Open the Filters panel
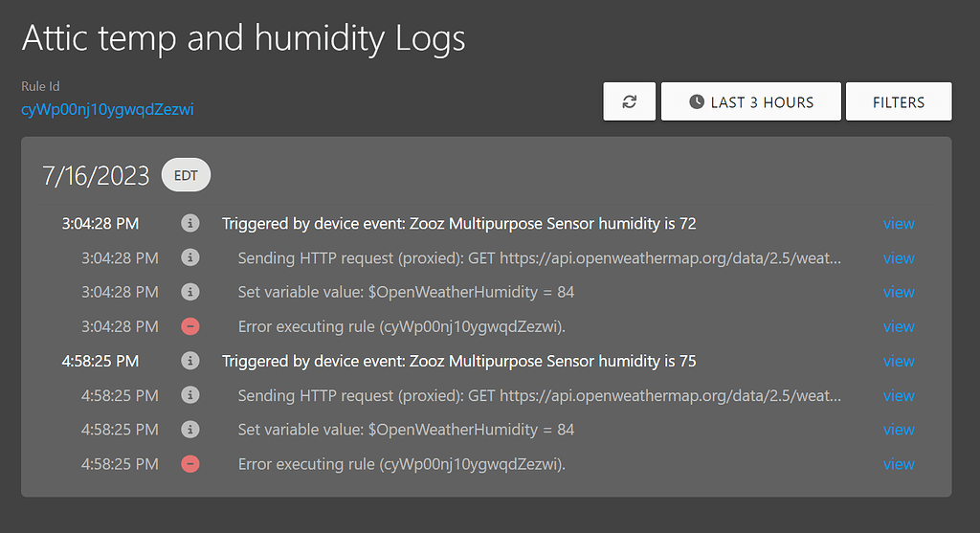The width and height of the screenshot is (980, 533). (898, 101)
